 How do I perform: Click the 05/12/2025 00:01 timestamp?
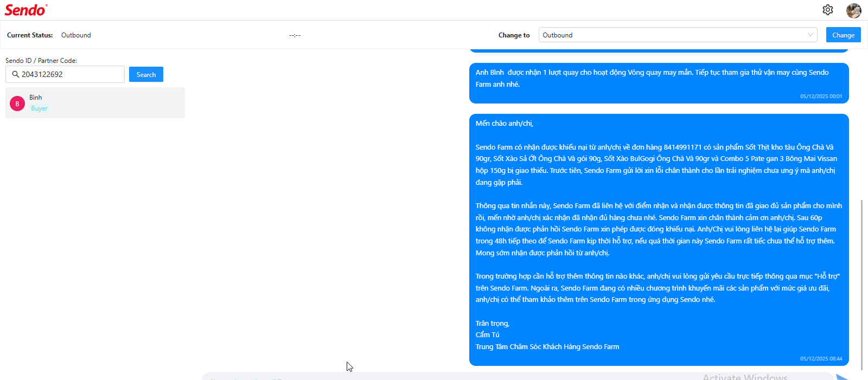coord(821,96)
